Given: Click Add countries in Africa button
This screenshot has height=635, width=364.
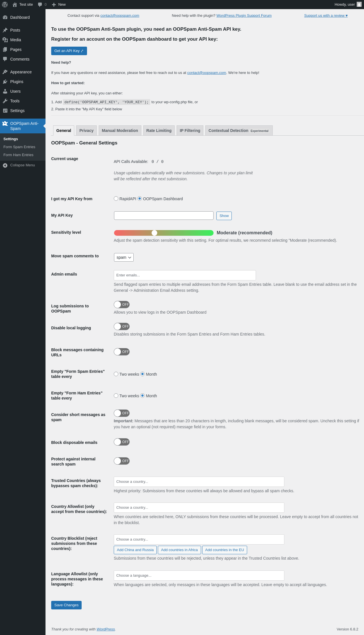Looking at the screenshot, I should (x=179, y=550).
